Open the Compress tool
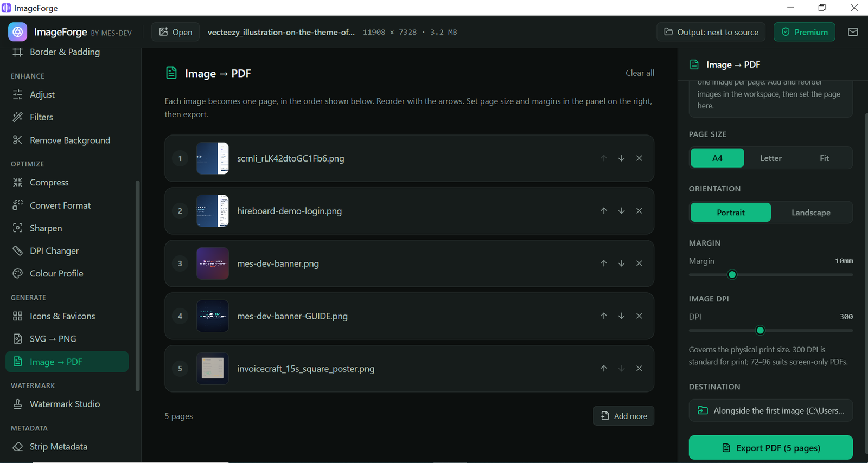This screenshot has width=868, height=463. click(67, 183)
